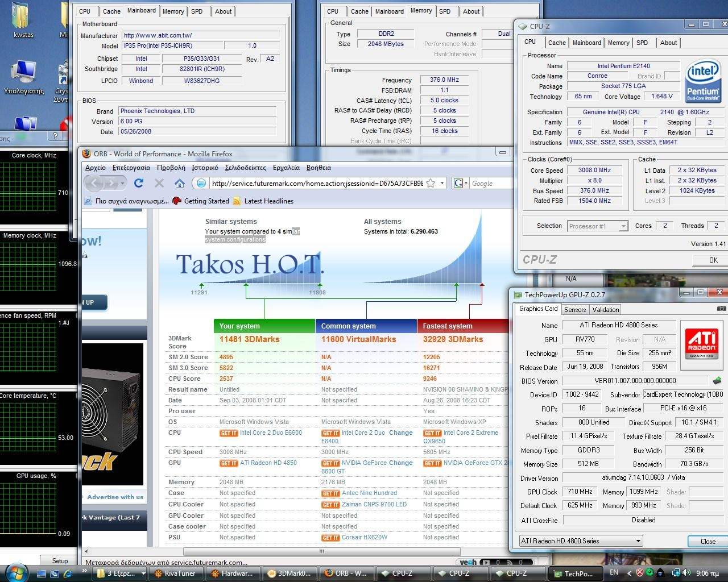Click the RivaTuner monitoring Setup button
Screen dimensions: 728x582
pos(60,560)
